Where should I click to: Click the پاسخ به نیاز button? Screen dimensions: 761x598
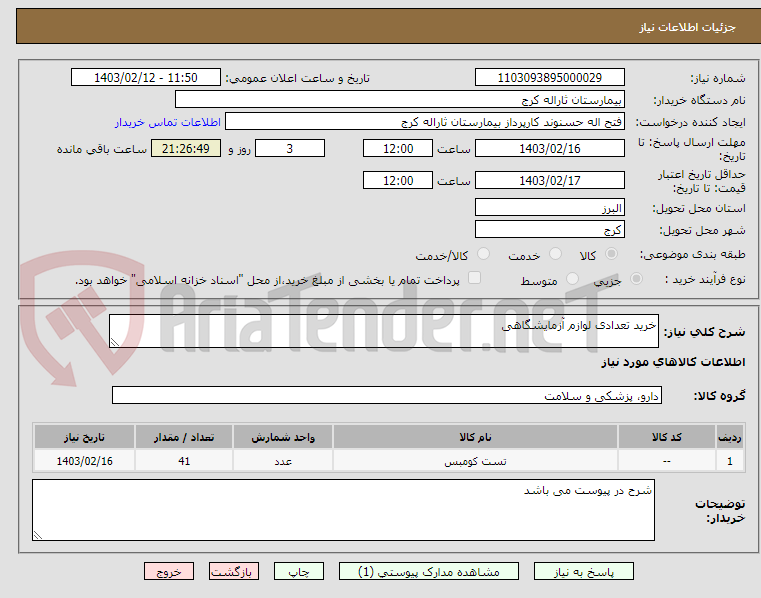pyautogui.click(x=584, y=571)
